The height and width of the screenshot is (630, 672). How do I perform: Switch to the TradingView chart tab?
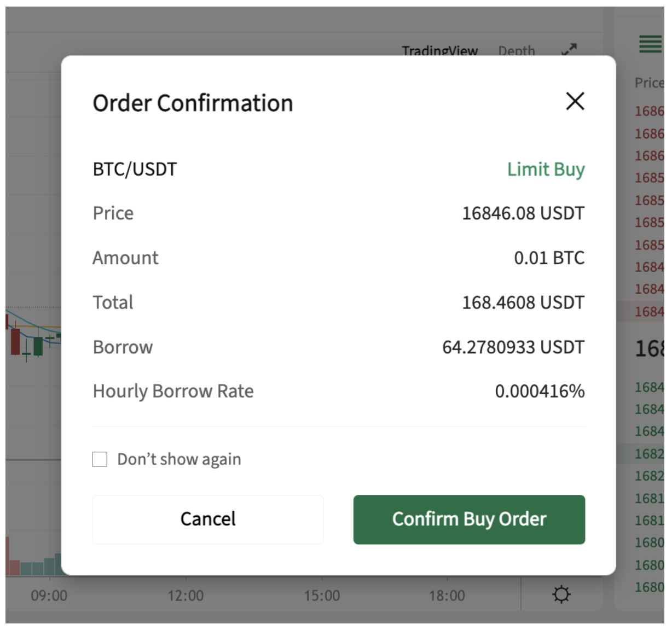[439, 51]
